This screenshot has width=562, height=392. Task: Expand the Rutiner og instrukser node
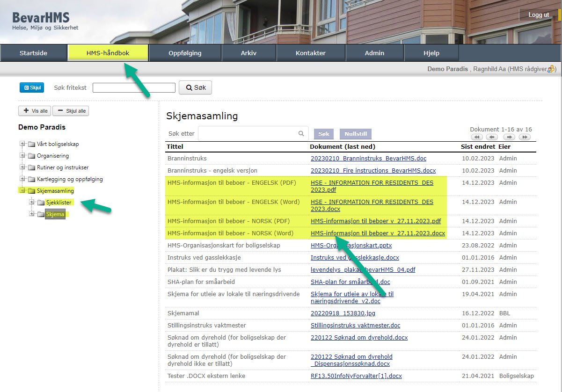click(22, 167)
